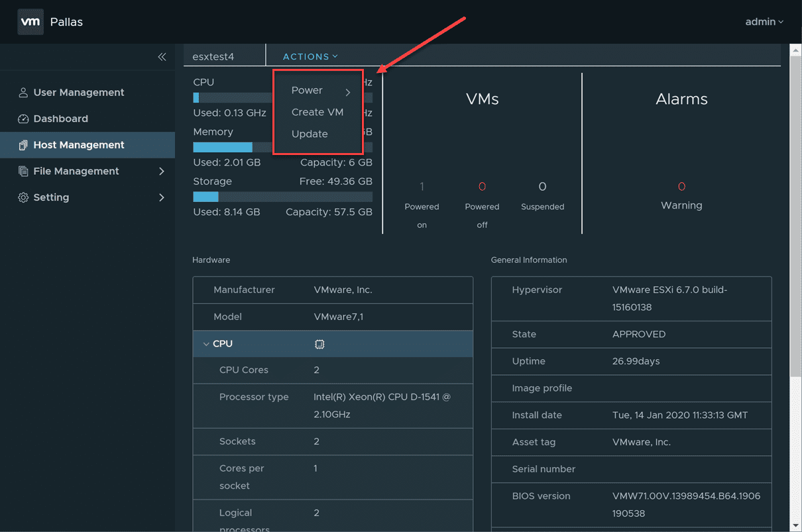The width and height of the screenshot is (802, 532).
Task: Click the Host Management servers icon
Action: tap(23, 145)
